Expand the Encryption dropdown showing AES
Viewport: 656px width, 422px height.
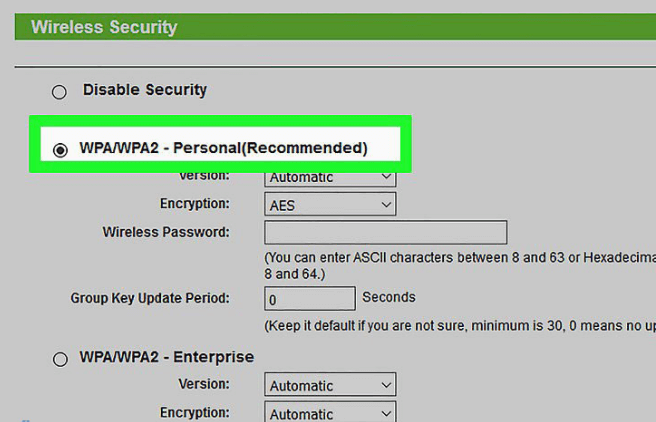pyautogui.click(x=330, y=205)
